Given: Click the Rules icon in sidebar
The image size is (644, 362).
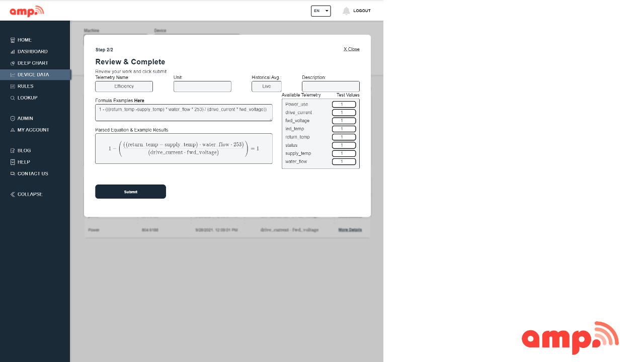Looking at the screenshot, I should pos(13,86).
